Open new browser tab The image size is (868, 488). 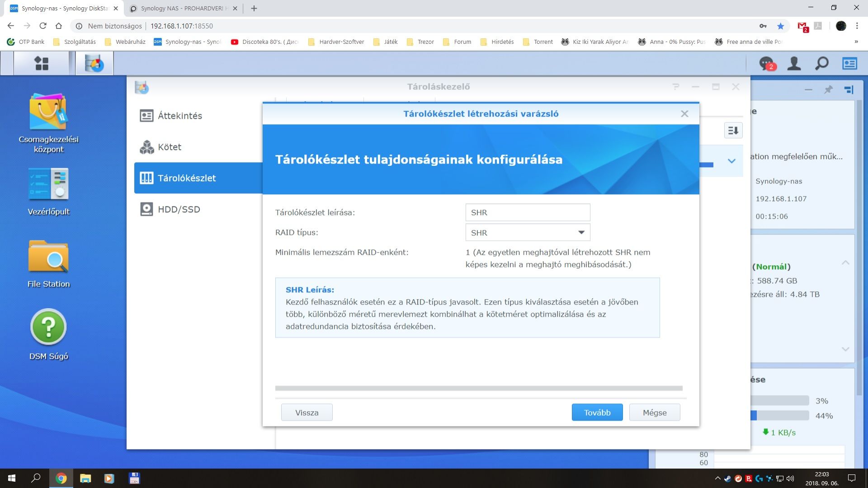tap(254, 8)
